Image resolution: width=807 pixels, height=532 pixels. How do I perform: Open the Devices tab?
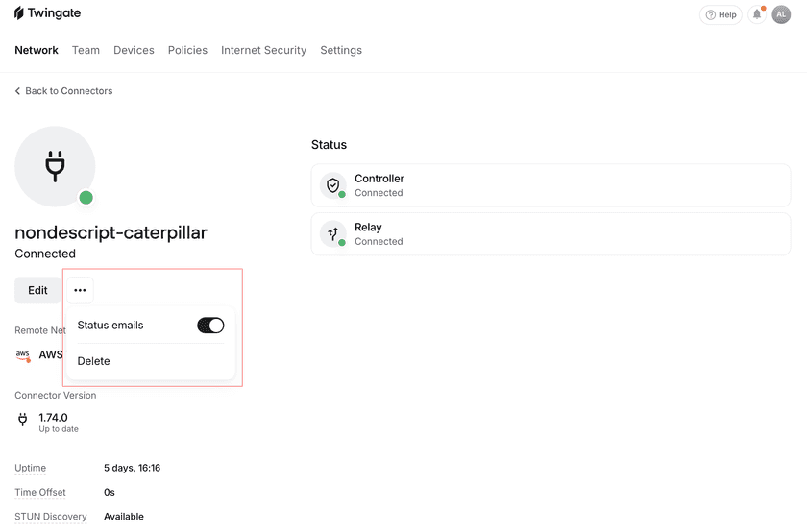coord(134,50)
